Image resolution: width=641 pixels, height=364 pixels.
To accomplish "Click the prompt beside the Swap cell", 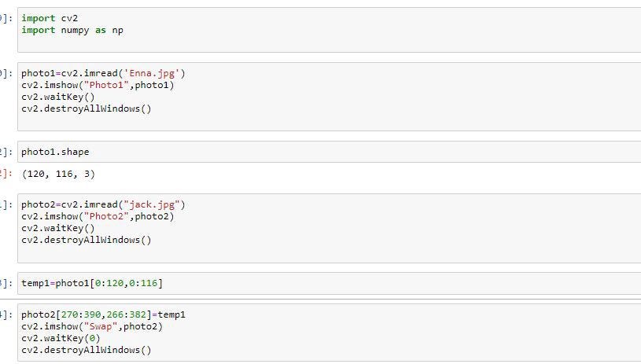I will tap(6, 314).
